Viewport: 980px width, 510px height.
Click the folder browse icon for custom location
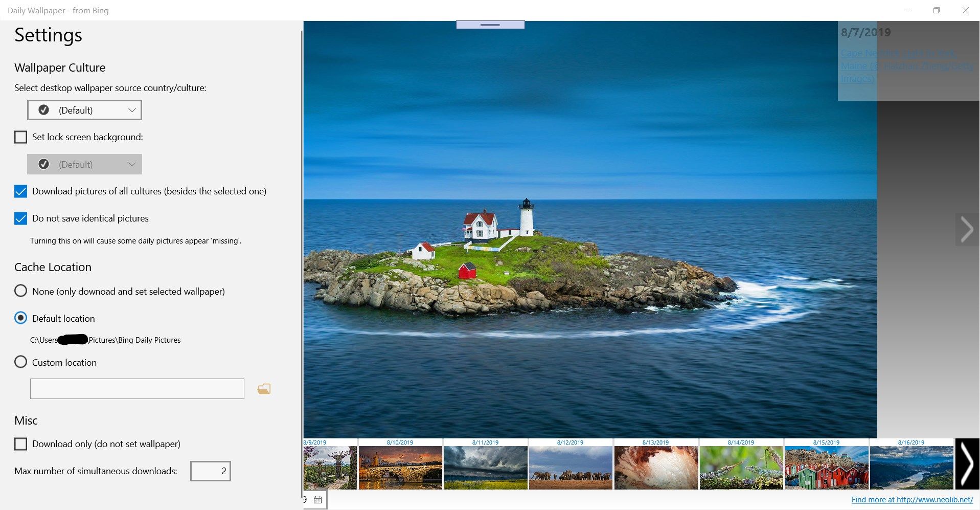pos(264,389)
